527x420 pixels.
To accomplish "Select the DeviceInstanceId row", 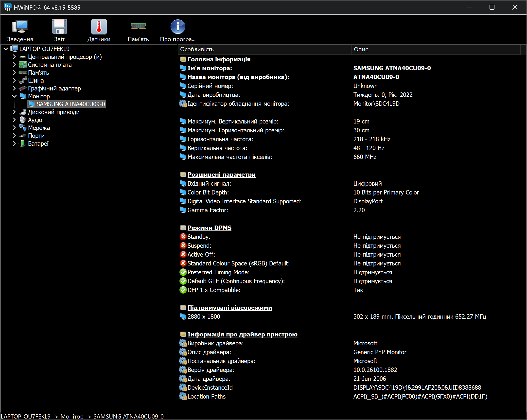I will click(210, 388).
